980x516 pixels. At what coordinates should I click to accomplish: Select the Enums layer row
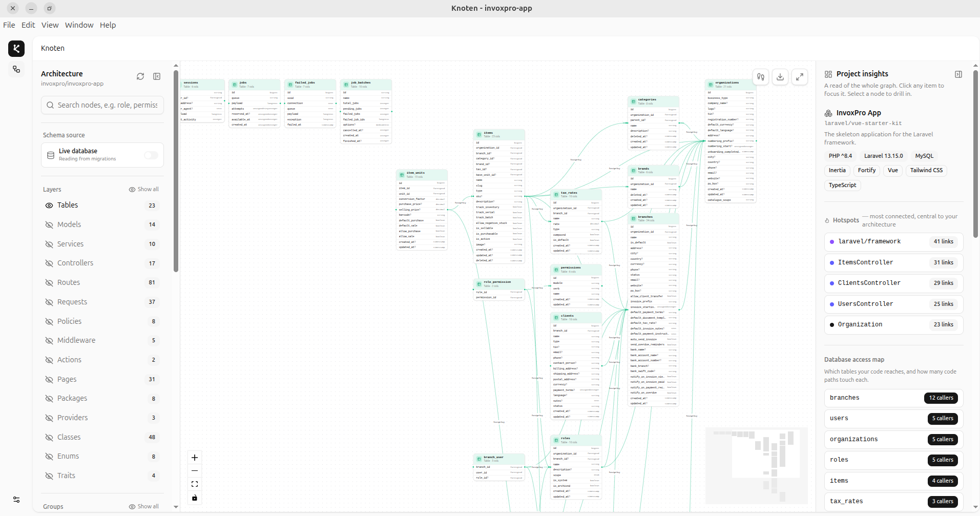point(102,457)
